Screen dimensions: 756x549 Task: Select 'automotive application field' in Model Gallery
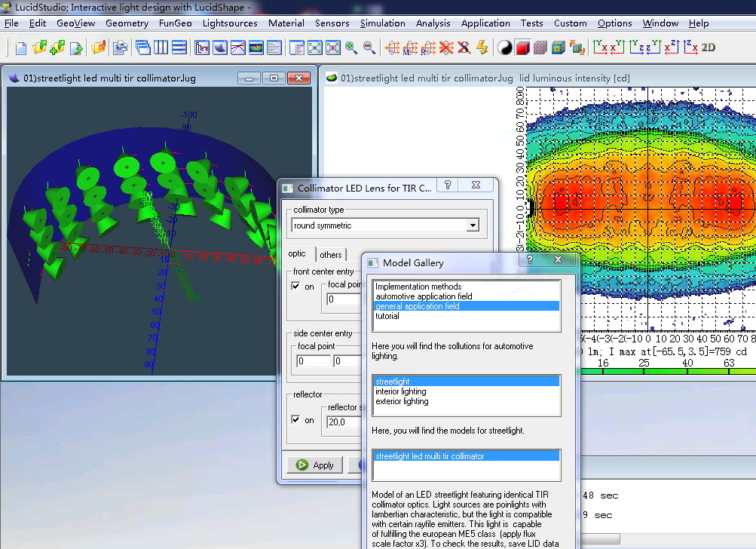tap(467, 296)
